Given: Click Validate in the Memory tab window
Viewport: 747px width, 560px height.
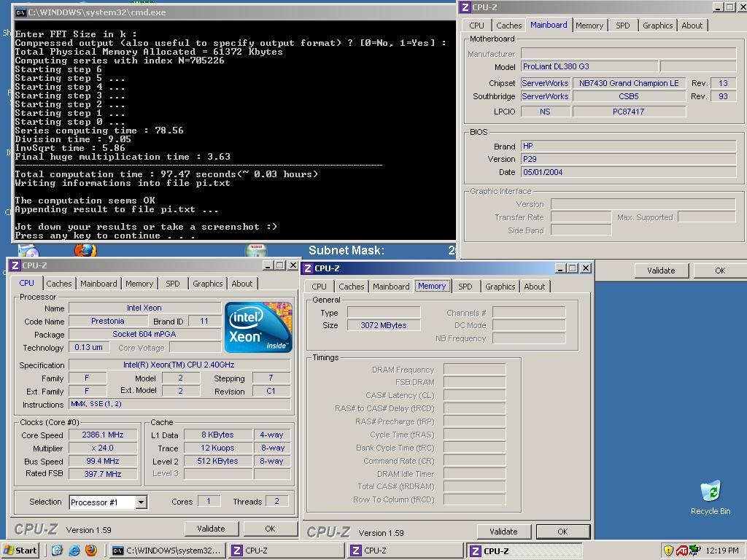Looking at the screenshot, I should (x=503, y=532).
